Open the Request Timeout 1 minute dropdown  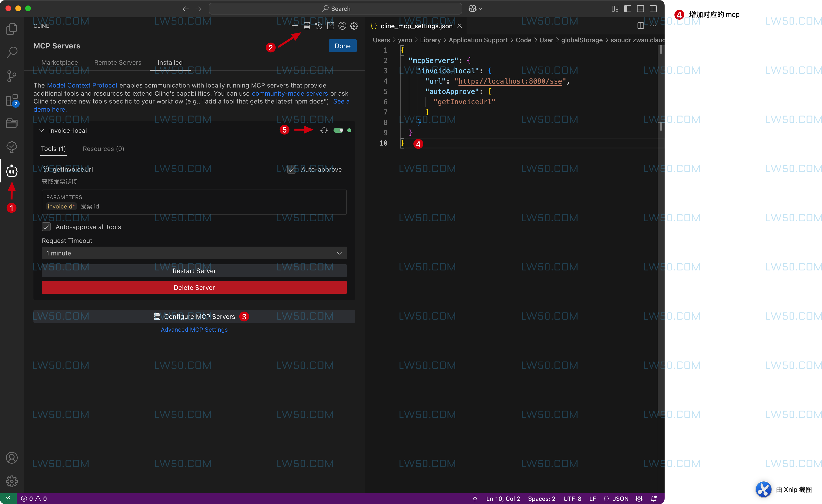click(x=194, y=253)
